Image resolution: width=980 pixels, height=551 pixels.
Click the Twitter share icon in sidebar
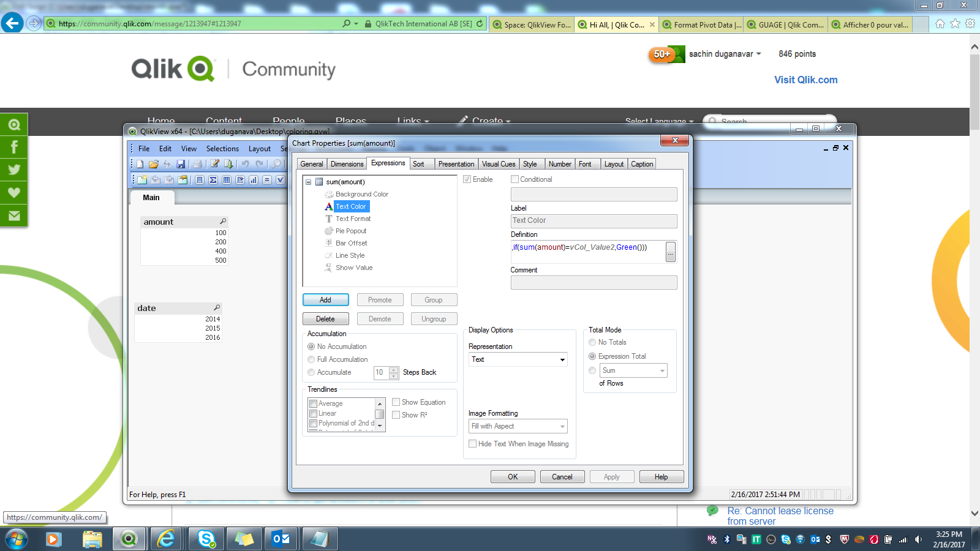13,170
